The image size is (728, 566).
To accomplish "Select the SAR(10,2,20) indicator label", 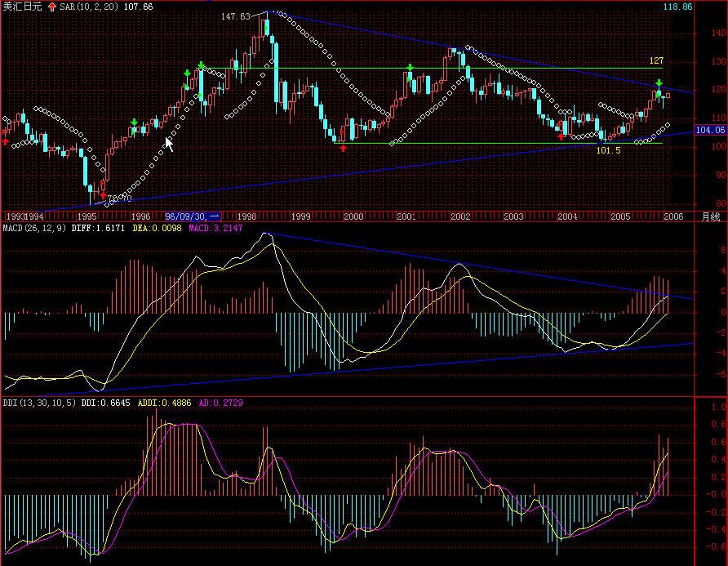I will click(92, 7).
